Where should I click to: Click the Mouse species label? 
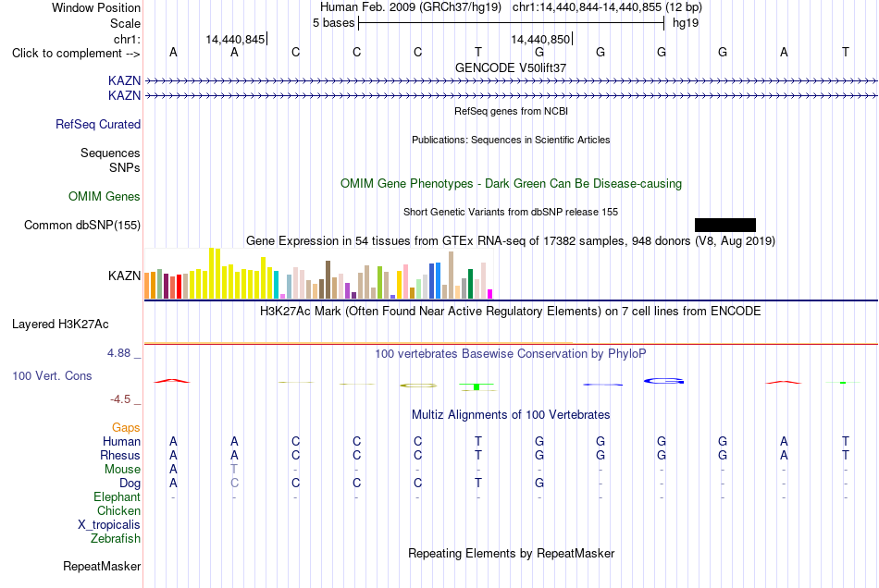coord(122,470)
